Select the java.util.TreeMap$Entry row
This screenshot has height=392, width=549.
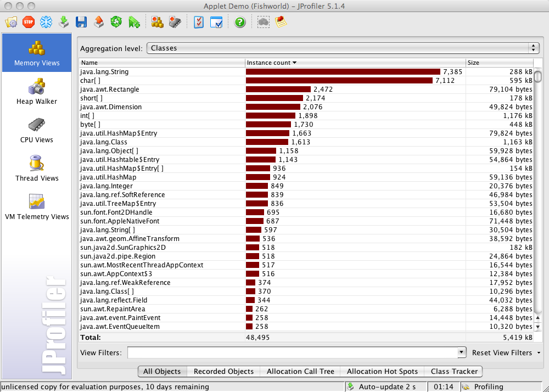click(x=306, y=203)
